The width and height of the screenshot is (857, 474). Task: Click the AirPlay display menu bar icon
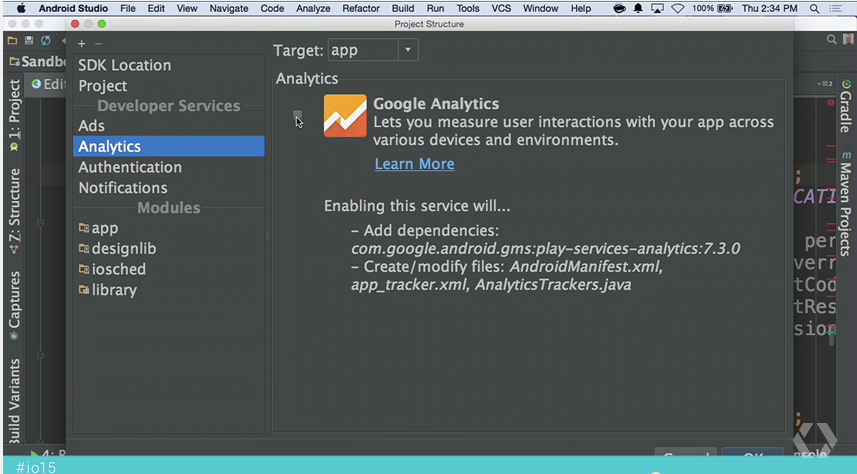pyautogui.click(x=658, y=8)
